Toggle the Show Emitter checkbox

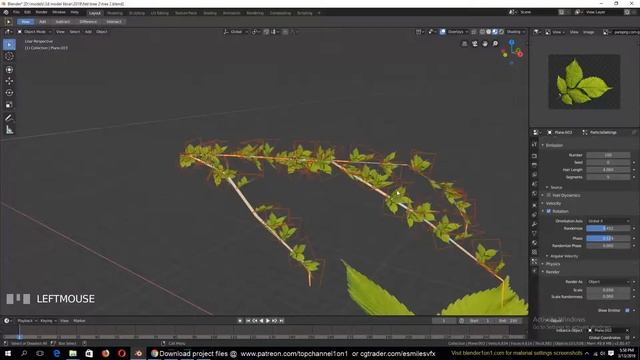pos(627,311)
